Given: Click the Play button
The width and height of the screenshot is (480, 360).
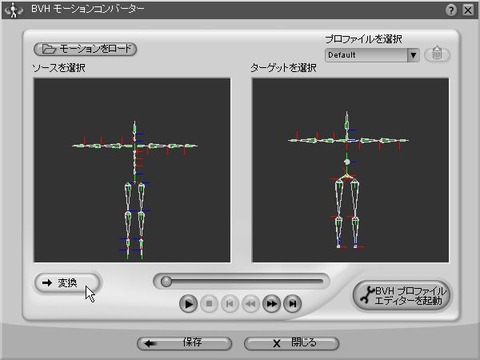Looking at the screenshot, I should coord(188,304).
